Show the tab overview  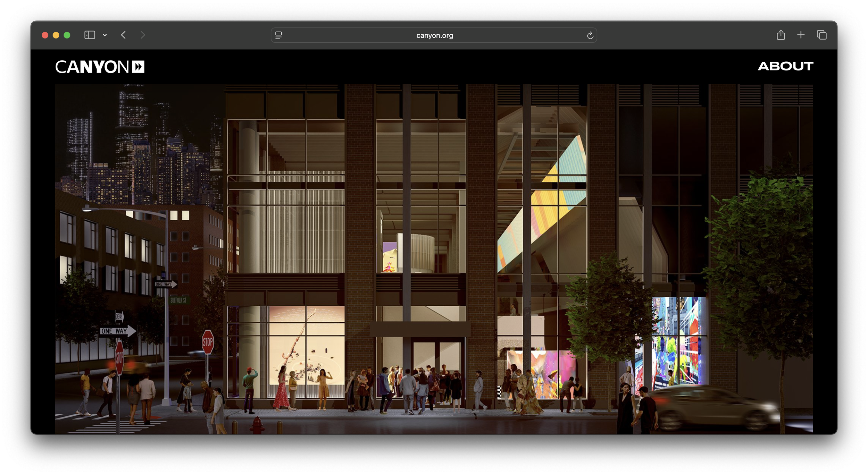point(822,35)
